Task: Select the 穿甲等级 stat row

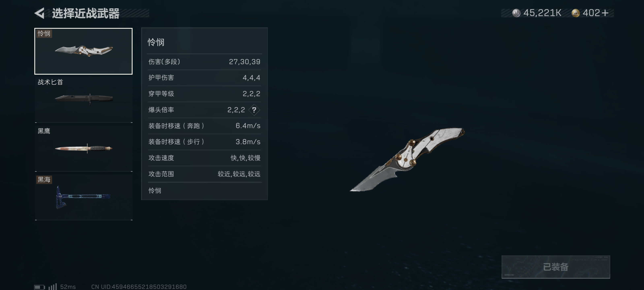Action: [x=204, y=94]
